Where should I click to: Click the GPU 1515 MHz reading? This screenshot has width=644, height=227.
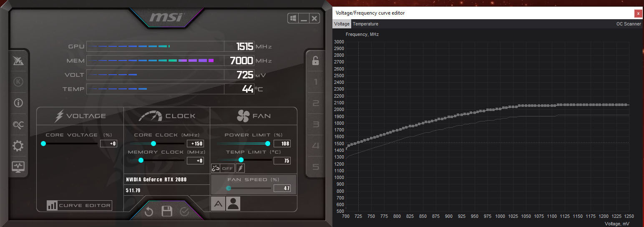245,46
